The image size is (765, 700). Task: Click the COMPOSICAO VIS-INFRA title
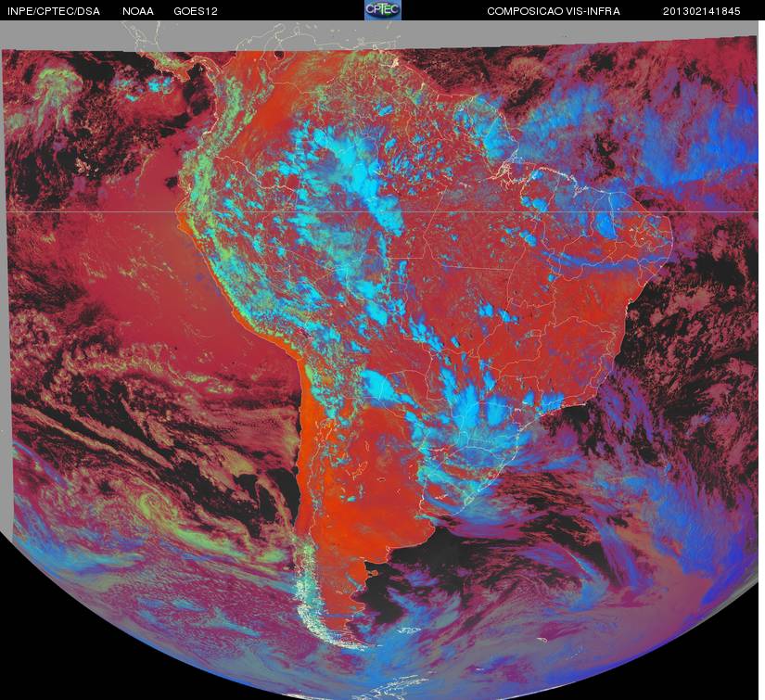[x=554, y=11]
